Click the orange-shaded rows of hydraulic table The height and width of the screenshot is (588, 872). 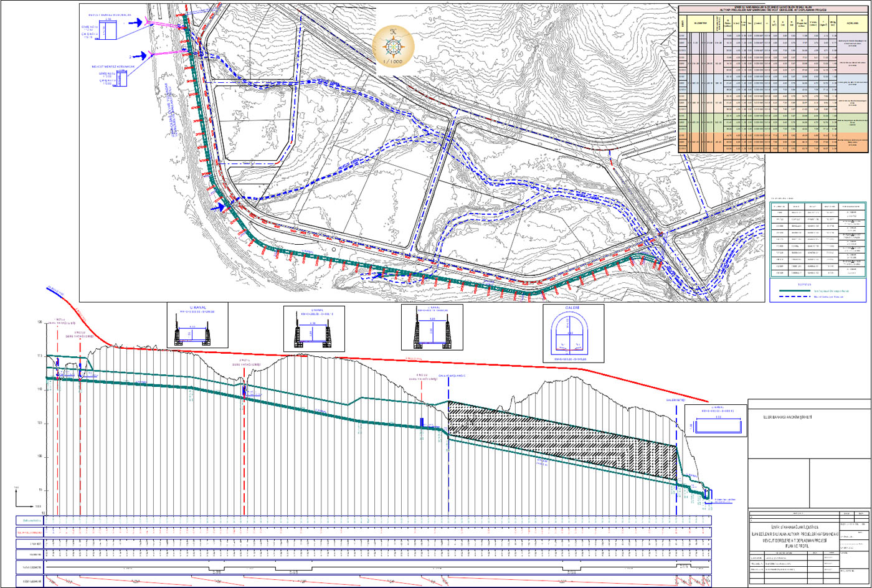click(x=774, y=142)
